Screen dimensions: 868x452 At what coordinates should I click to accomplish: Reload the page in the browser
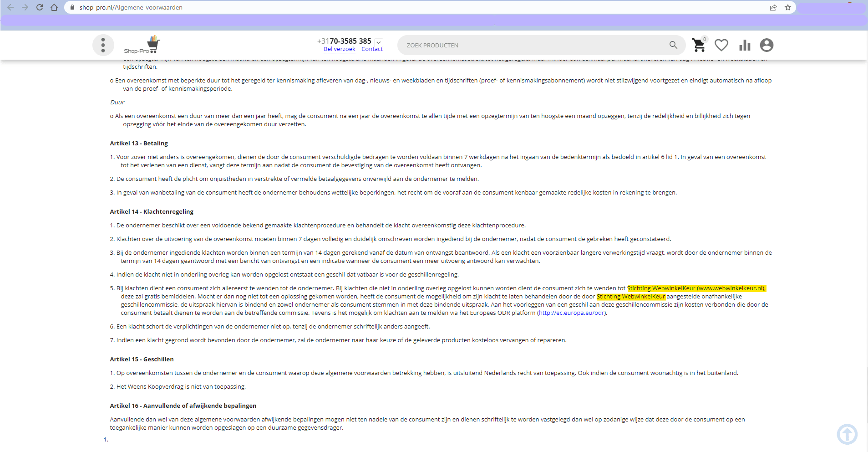(x=40, y=7)
